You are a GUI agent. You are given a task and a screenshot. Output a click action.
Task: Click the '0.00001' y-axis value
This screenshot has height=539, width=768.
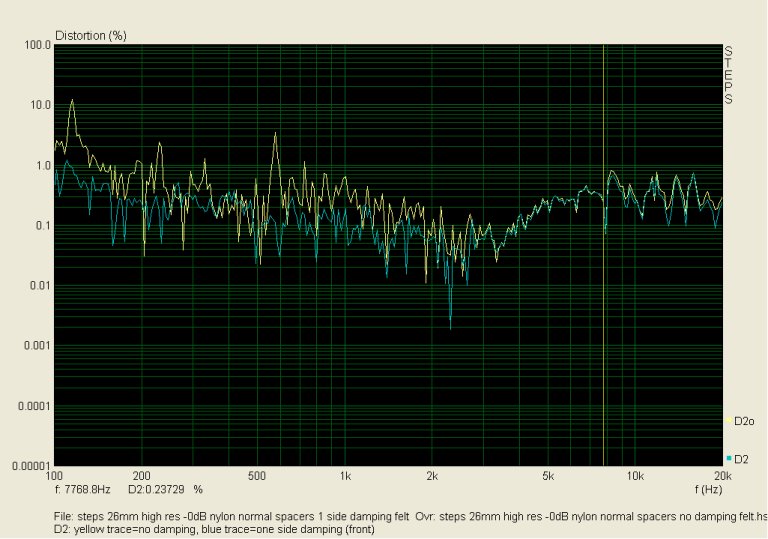31,466
